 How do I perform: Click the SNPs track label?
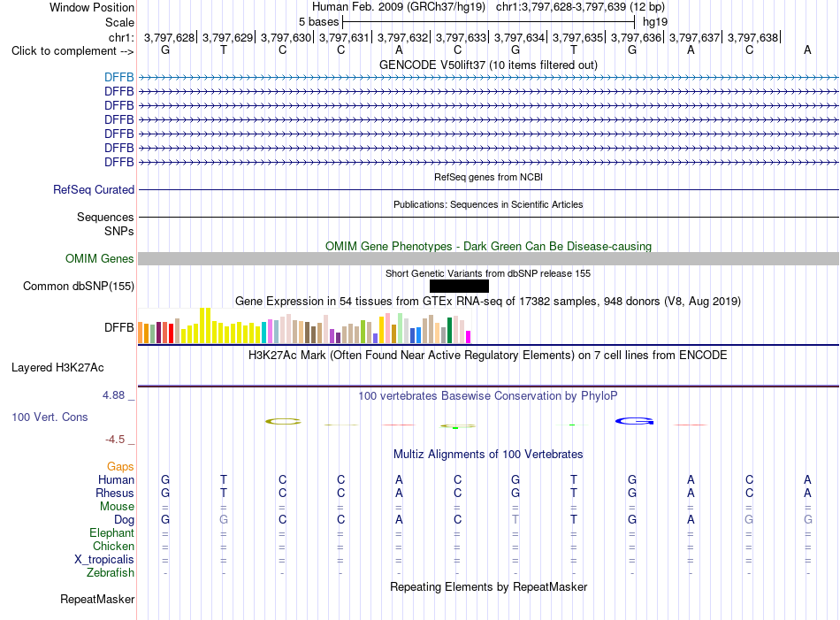[119, 231]
